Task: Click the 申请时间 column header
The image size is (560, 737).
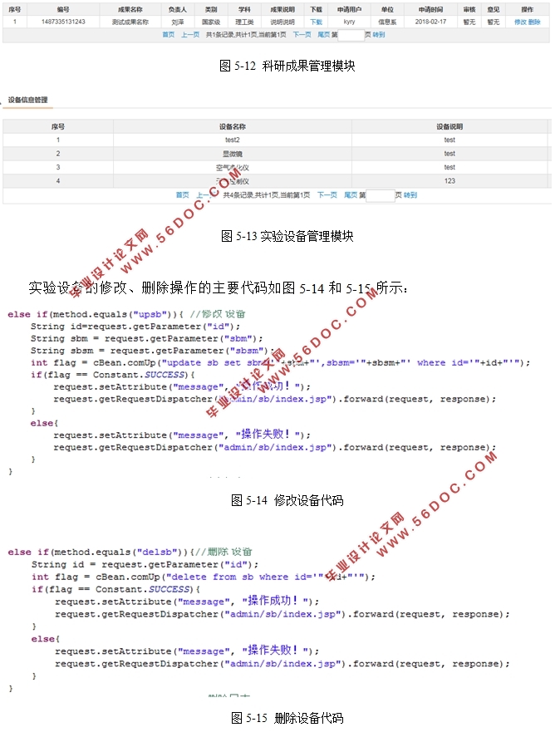Action: point(430,9)
